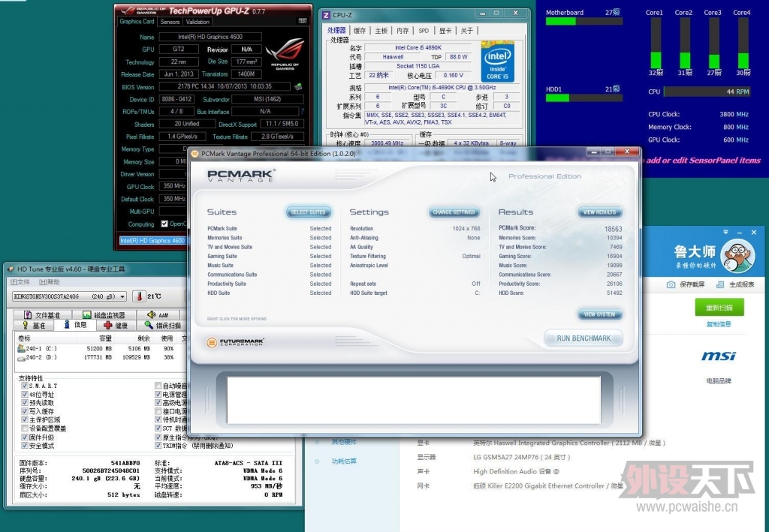Image resolution: width=769 pixels, height=532 pixels.
Task: Click the Core1 temperature vertical bar
Action: pyautogui.click(x=656, y=44)
